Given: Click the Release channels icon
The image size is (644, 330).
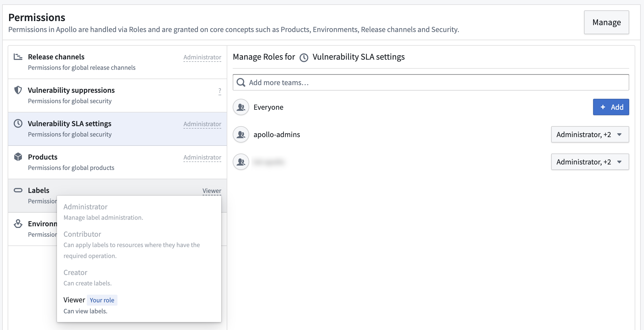Looking at the screenshot, I should click(18, 57).
